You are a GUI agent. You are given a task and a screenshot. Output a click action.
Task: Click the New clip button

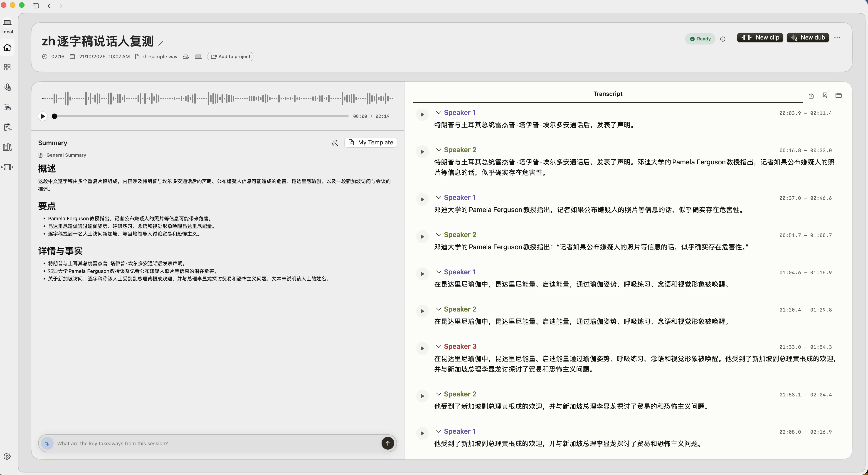coord(760,38)
